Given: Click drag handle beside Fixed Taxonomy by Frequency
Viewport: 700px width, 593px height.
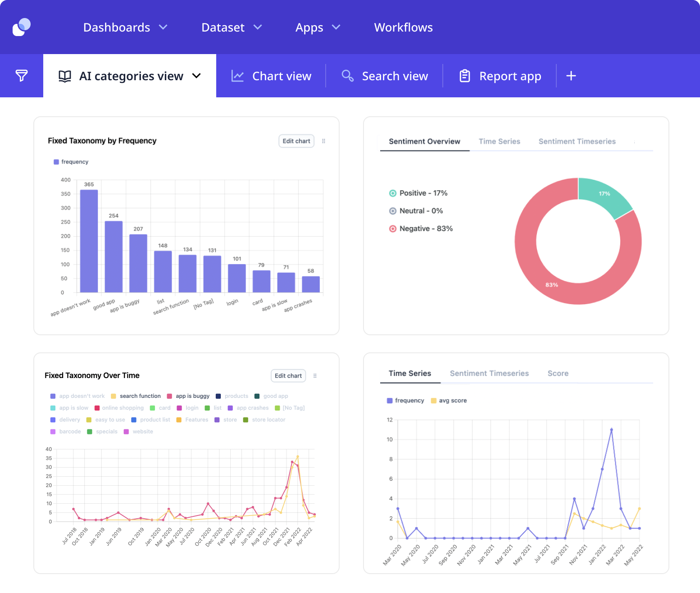Looking at the screenshot, I should pos(323,141).
